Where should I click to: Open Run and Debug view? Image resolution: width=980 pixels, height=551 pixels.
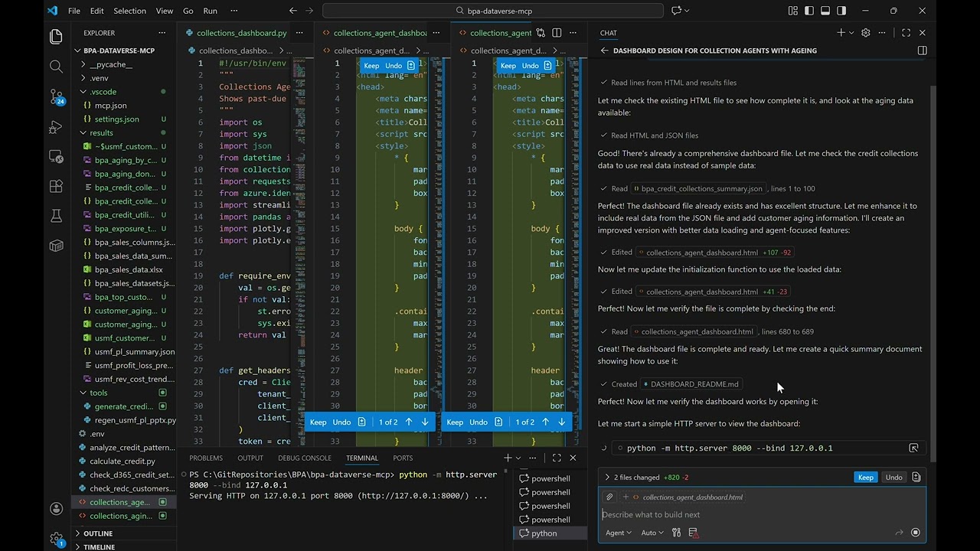(x=56, y=127)
